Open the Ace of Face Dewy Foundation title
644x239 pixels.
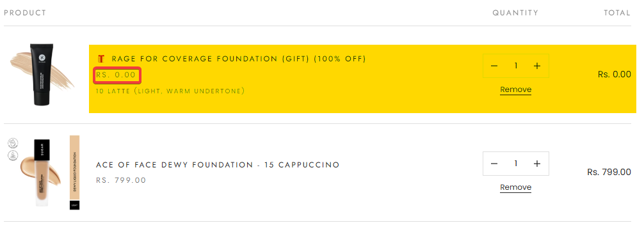218,165
